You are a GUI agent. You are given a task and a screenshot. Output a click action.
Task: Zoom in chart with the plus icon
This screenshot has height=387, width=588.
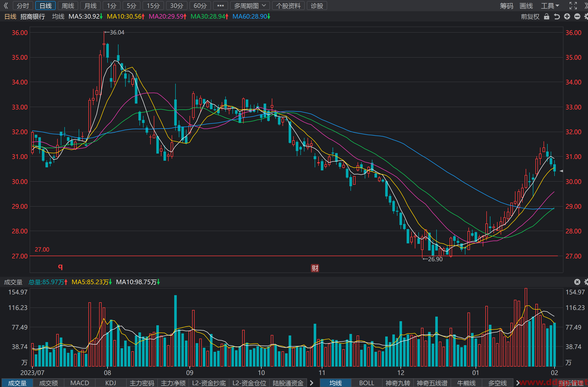pyautogui.click(x=567, y=17)
